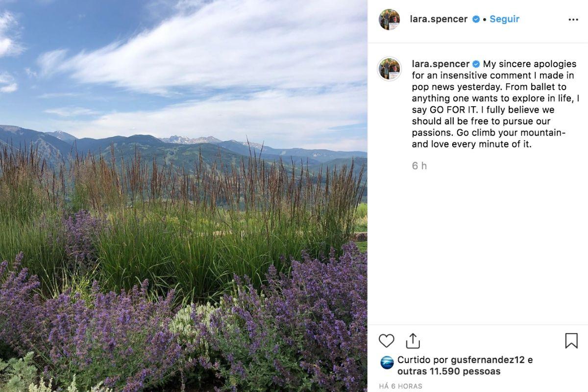Click the "Curtido por" likes label
588x392 pixels.
pos(422,360)
